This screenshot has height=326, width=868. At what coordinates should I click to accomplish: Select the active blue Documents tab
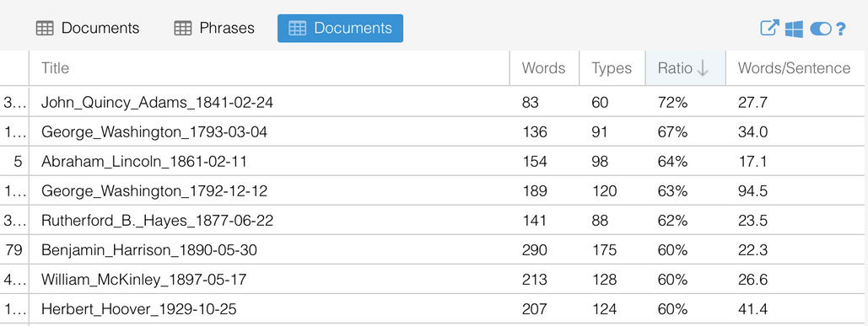click(340, 28)
